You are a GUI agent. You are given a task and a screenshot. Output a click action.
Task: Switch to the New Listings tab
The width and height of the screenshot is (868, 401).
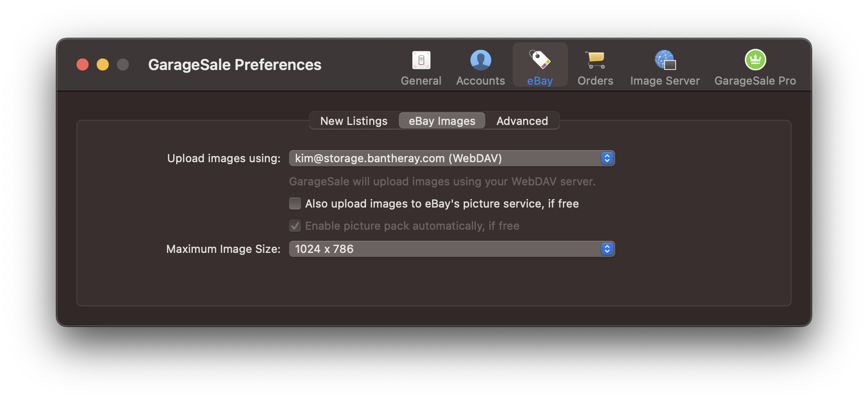(354, 121)
